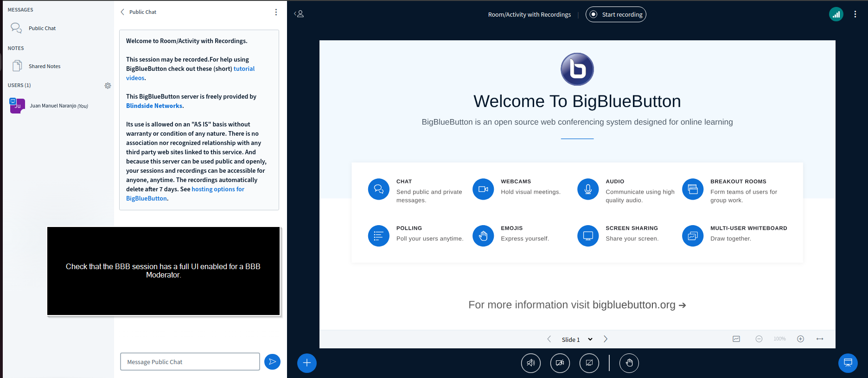The image size is (868, 378).
Task: Reset zoom via the 100% label
Action: (x=779, y=339)
